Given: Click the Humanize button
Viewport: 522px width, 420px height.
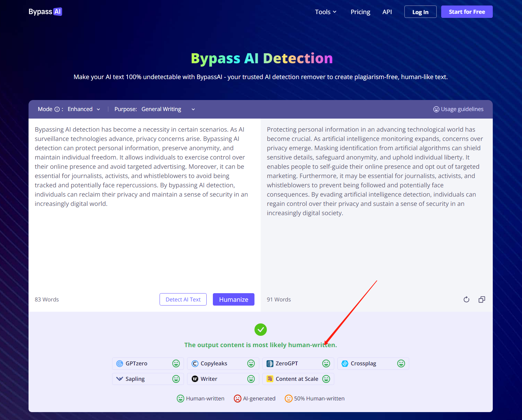Looking at the screenshot, I should click(233, 299).
